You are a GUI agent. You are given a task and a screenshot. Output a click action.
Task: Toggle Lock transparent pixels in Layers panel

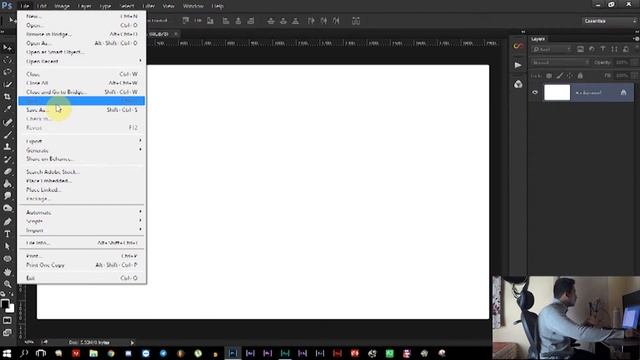click(549, 76)
